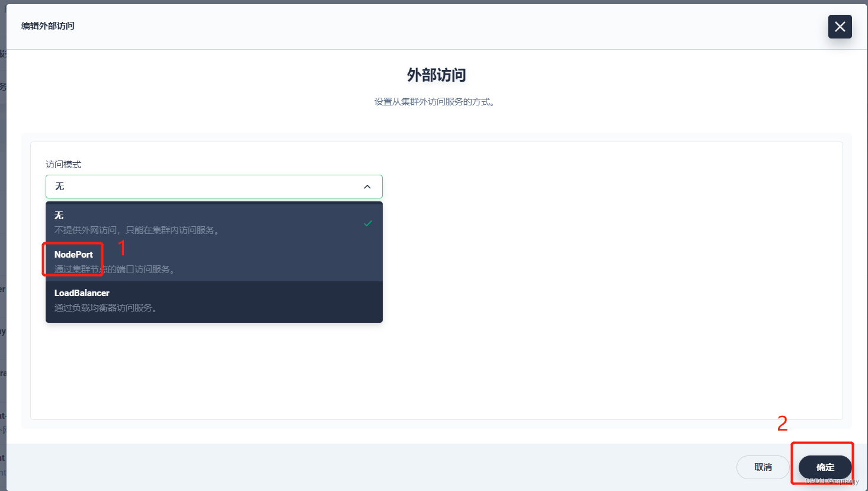Viewport: 868px width, 491px height.
Task: Collapse the dropdown using the chevron arrow
Action: coord(367,187)
